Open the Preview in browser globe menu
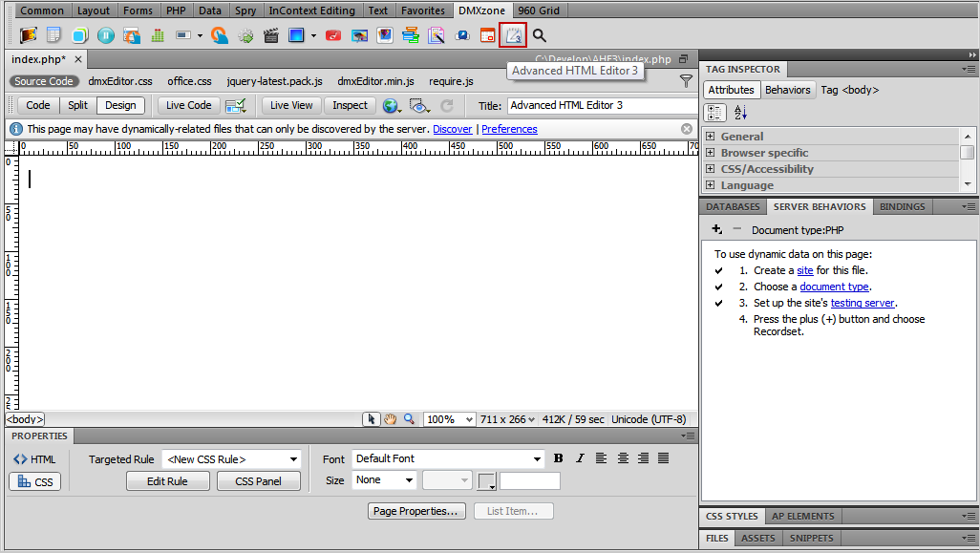This screenshot has height=553, width=980. 392,106
